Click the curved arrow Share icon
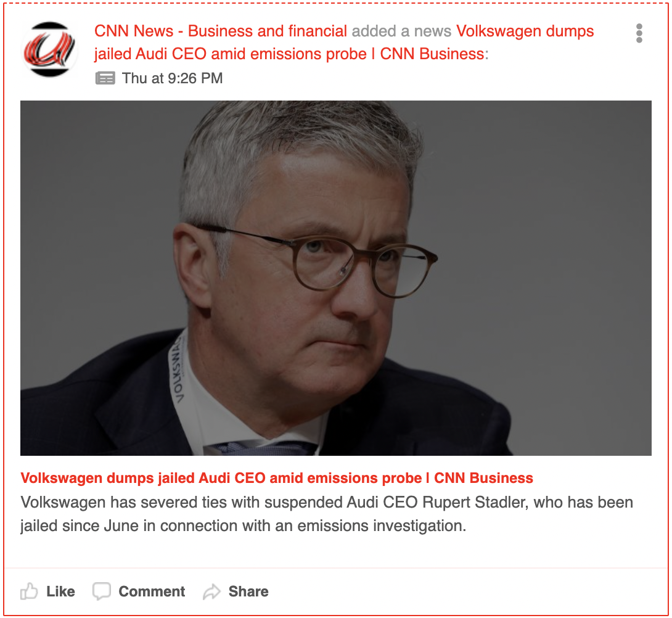 [x=211, y=591]
